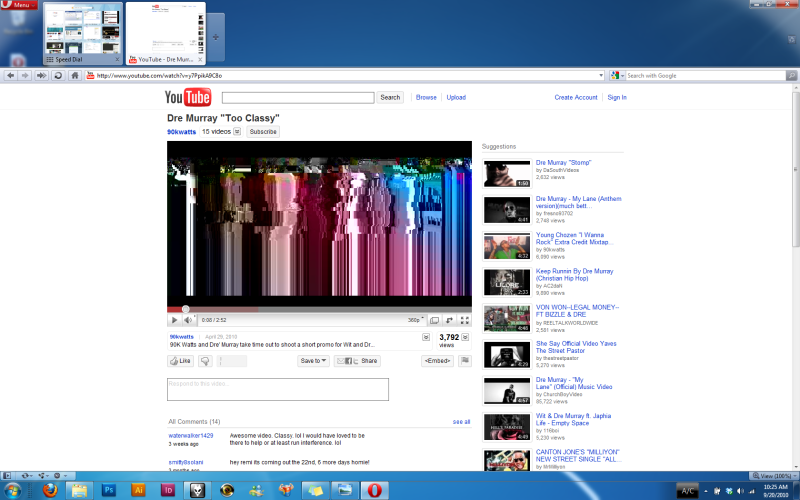Like the video

pyautogui.click(x=181, y=361)
